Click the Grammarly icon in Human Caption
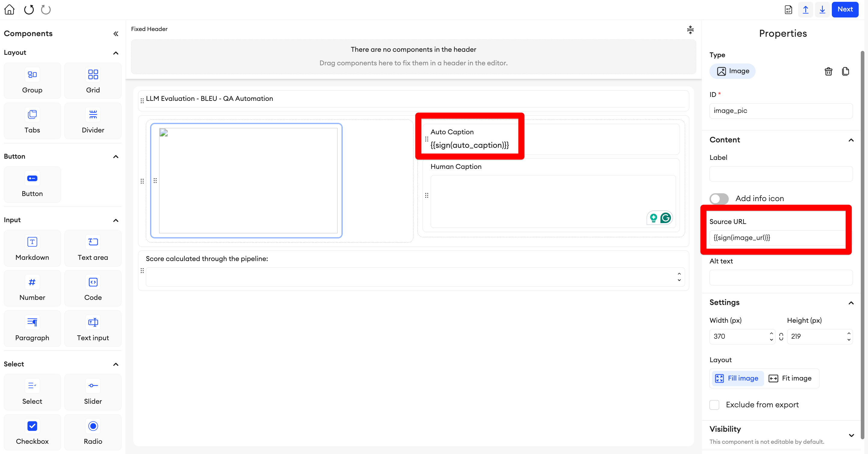This screenshot has width=868, height=454. [x=665, y=218]
